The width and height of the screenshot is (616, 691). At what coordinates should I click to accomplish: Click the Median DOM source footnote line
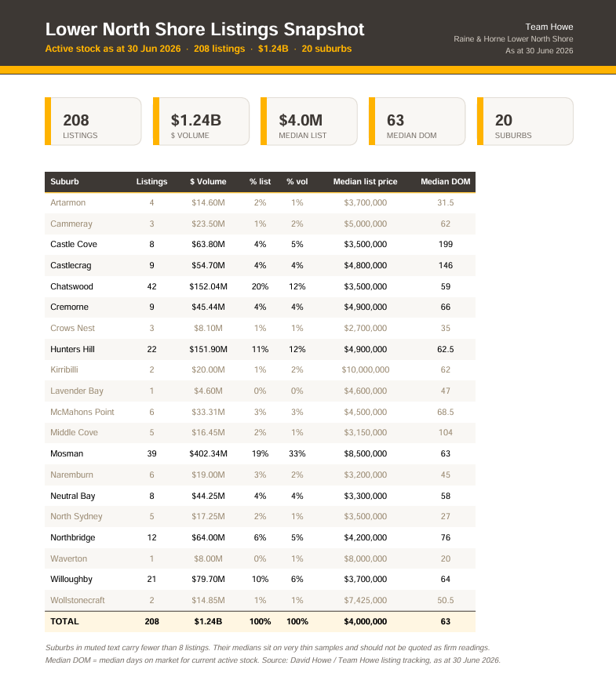click(273, 660)
